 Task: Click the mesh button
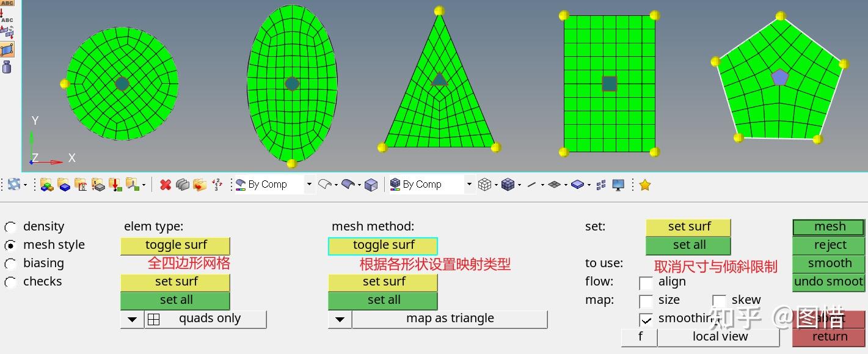tap(828, 227)
